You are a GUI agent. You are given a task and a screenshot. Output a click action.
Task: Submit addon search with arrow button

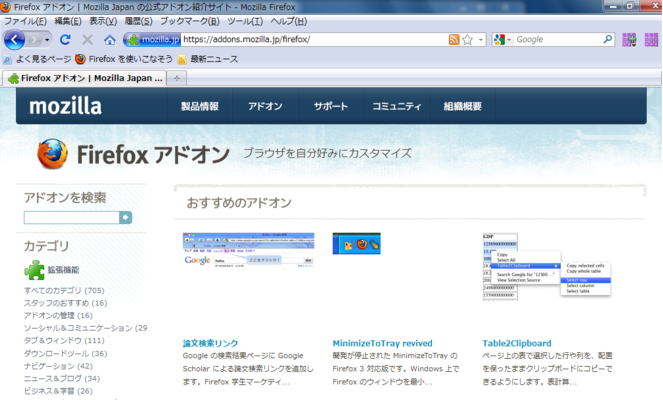126,217
